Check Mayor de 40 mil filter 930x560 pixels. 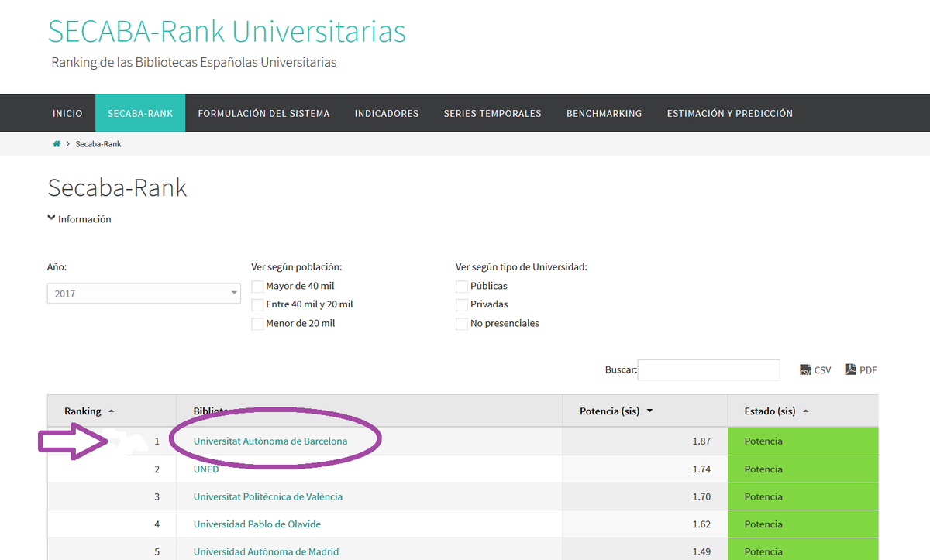click(x=257, y=287)
